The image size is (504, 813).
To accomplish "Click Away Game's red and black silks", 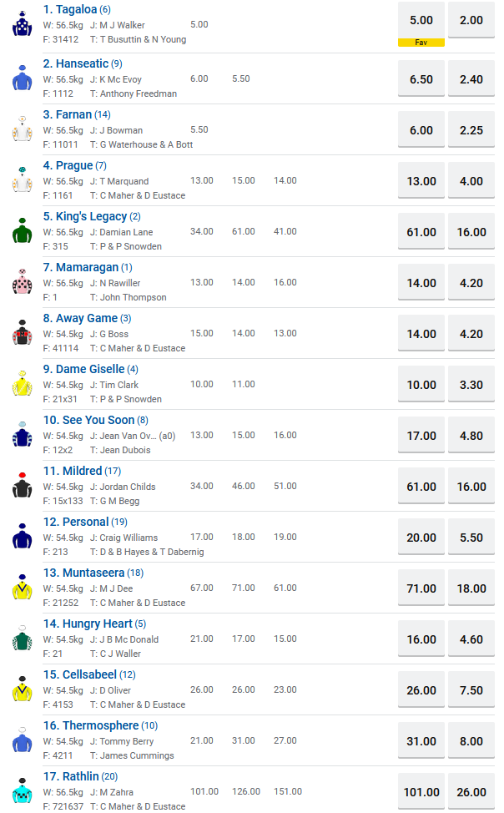I will (22, 332).
